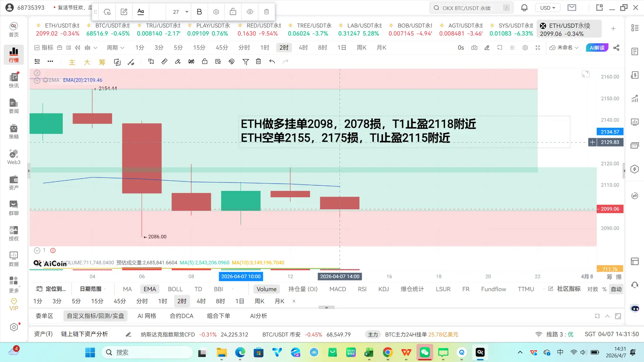Collapse the volume pane chevron

37,250
